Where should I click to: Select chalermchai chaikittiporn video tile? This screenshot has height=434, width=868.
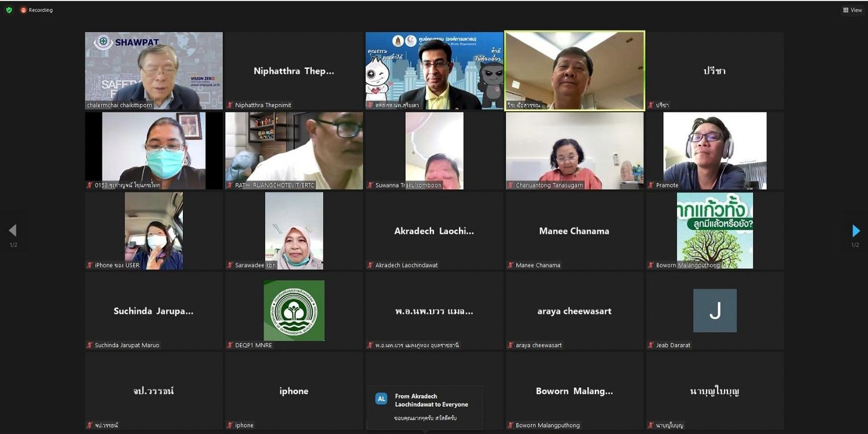[154, 71]
